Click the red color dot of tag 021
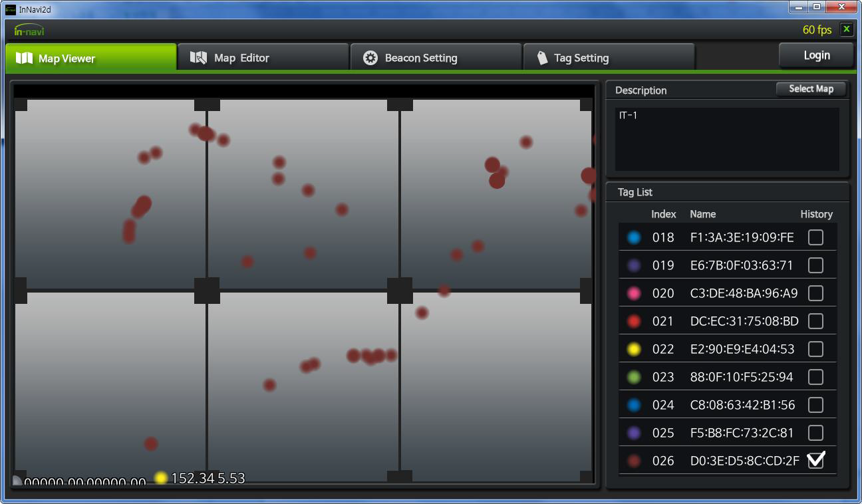This screenshot has height=504, width=862. (x=634, y=321)
